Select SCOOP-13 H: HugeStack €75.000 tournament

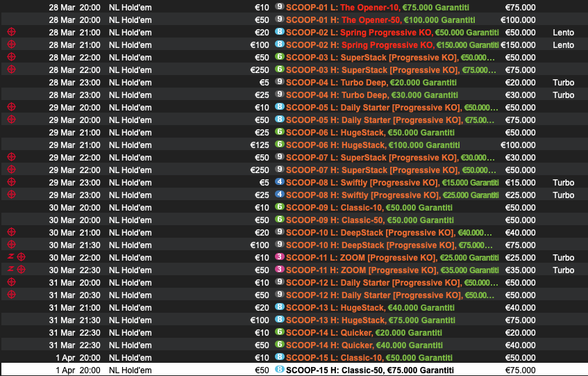point(371,320)
